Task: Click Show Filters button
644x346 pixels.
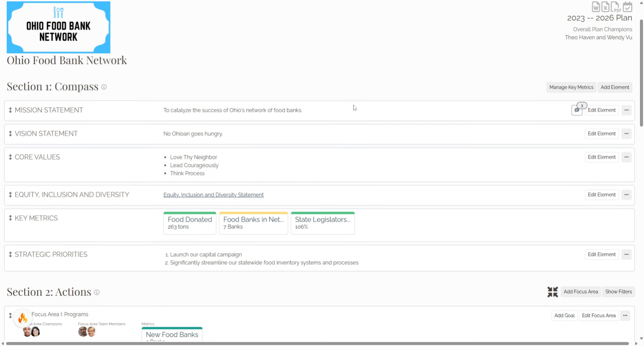Action: point(619,292)
